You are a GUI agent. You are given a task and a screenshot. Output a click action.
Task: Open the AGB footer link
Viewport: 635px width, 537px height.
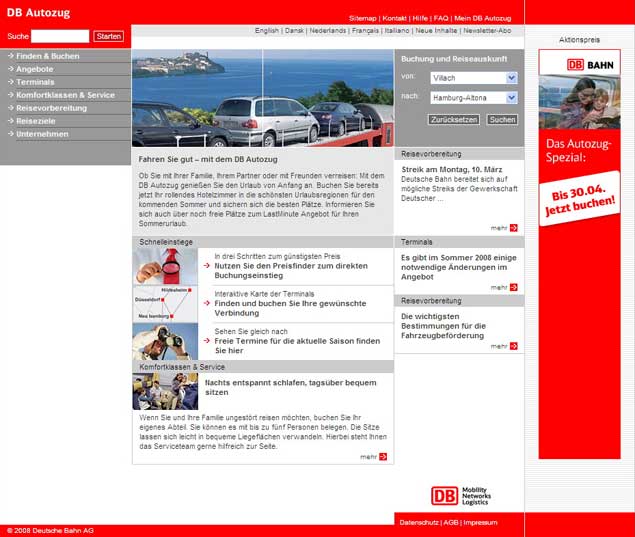click(x=451, y=522)
